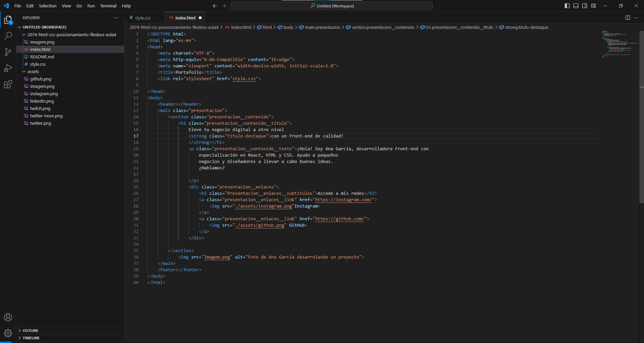Click the html breadcrumb element
This screenshot has height=343, width=644.
click(264, 27)
